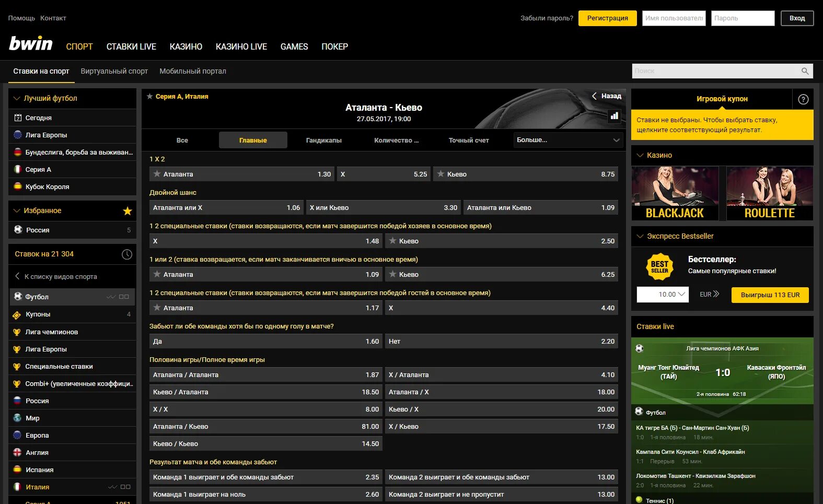823x504 pixels.
Task: Click the Best Seller badge icon
Action: 659,267
